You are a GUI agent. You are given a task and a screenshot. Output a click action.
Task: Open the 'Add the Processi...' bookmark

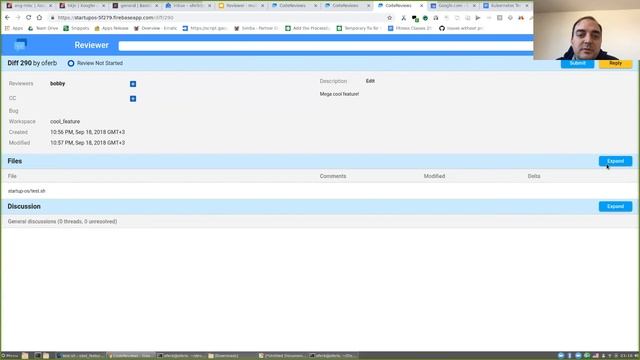pos(307,28)
